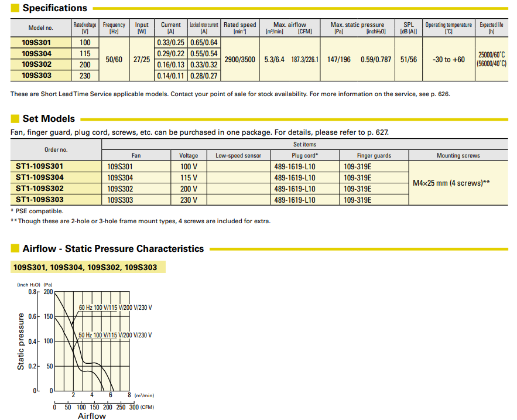Click the "Set items" table header

(x=304, y=145)
